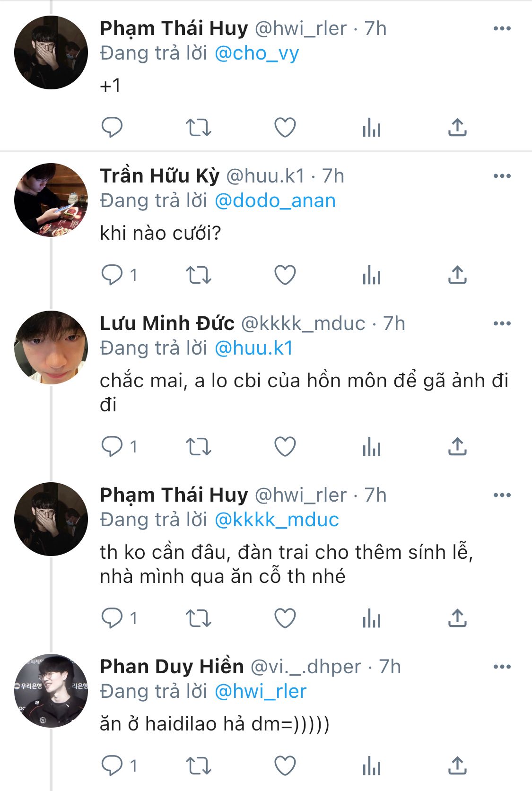Open Trần Hữu Kỳ's profile name

point(159,176)
